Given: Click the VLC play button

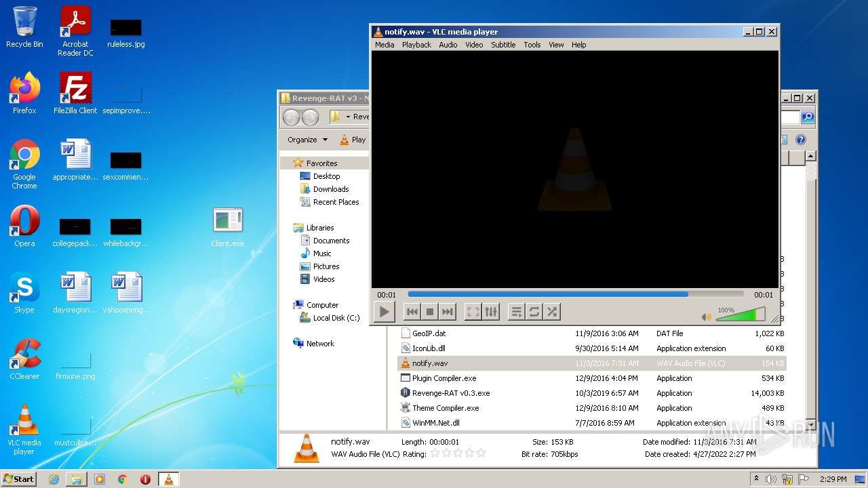Looking at the screenshot, I should coord(384,312).
